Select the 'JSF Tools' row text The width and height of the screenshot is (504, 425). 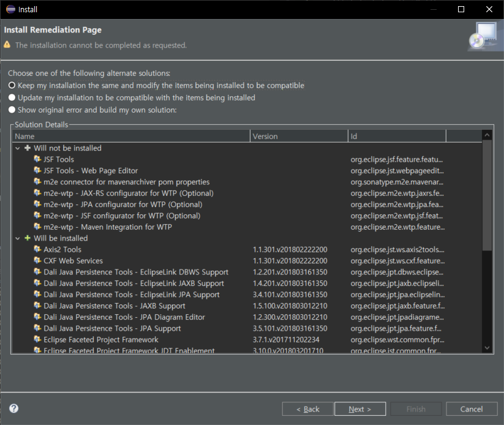59,159
